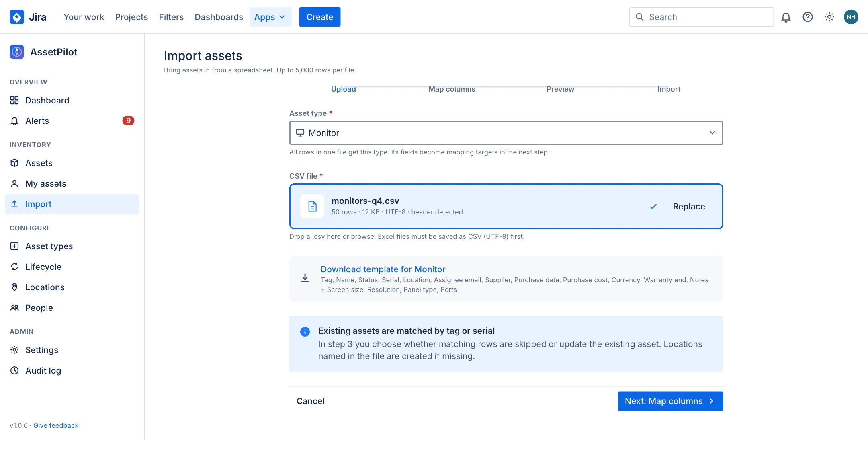This screenshot has height=464, width=868.
Task: Expand the Asset type Monitor dropdown
Action: (506, 133)
